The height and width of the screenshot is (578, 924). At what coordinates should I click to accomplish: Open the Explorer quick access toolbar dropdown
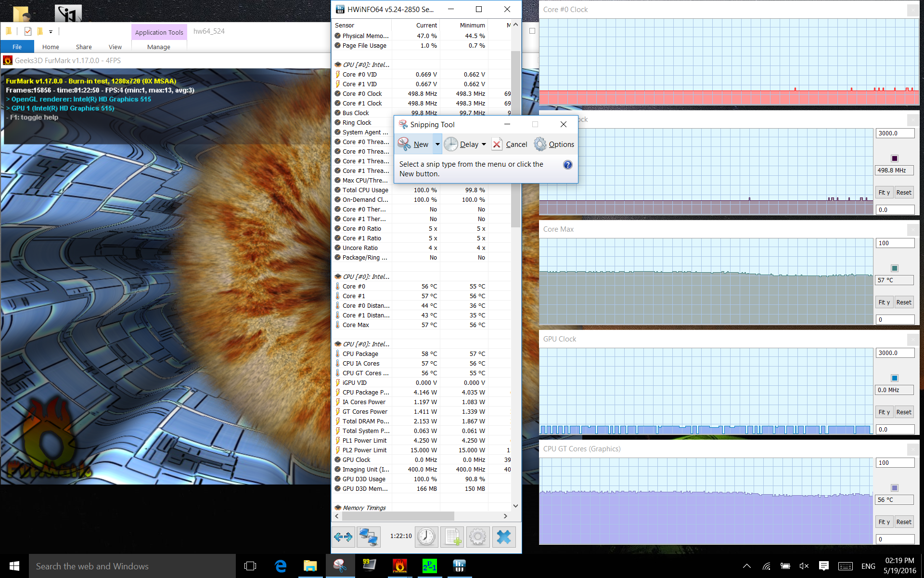pyautogui.click(x=51, y=32)
